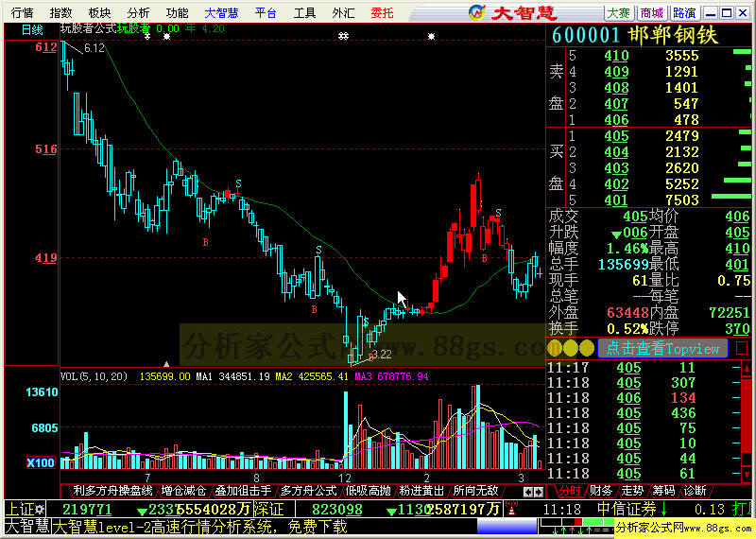Click buy level 1 price 405
The image size is (756, 539).
[617, 135]
